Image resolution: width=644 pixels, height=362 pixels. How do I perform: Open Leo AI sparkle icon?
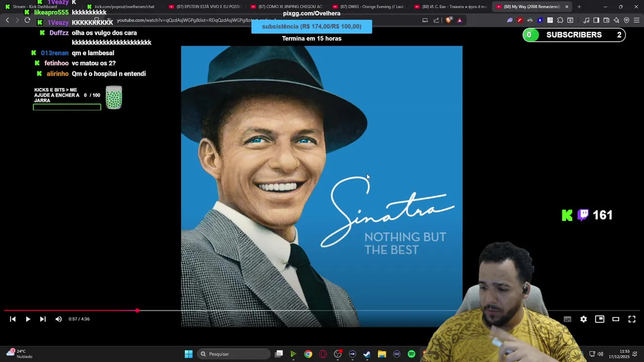[616, 20]
